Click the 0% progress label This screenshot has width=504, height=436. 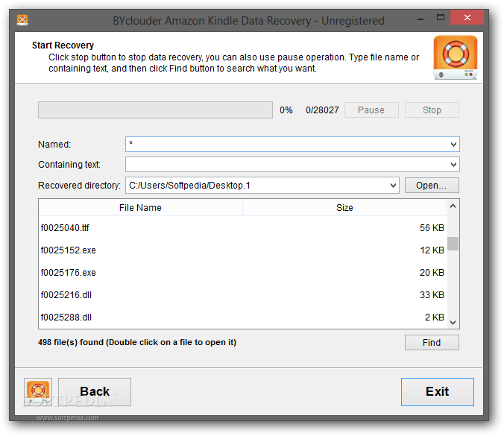[286, 110]
